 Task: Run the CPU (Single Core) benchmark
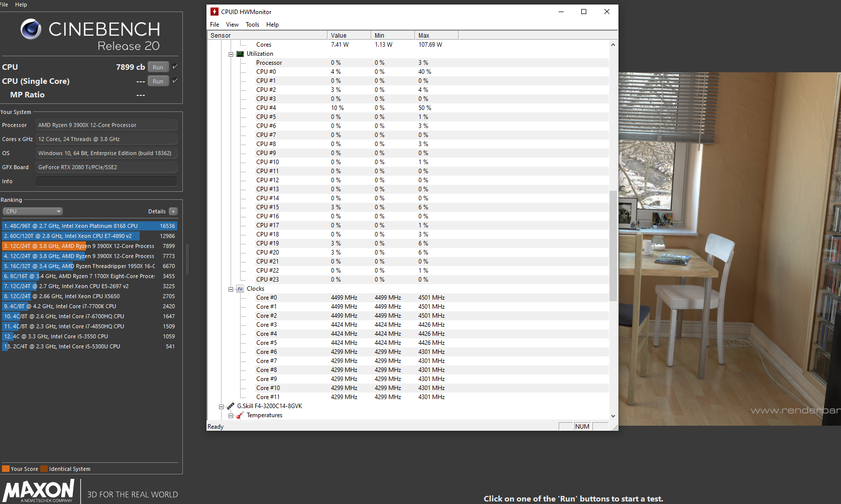(158, 81)
